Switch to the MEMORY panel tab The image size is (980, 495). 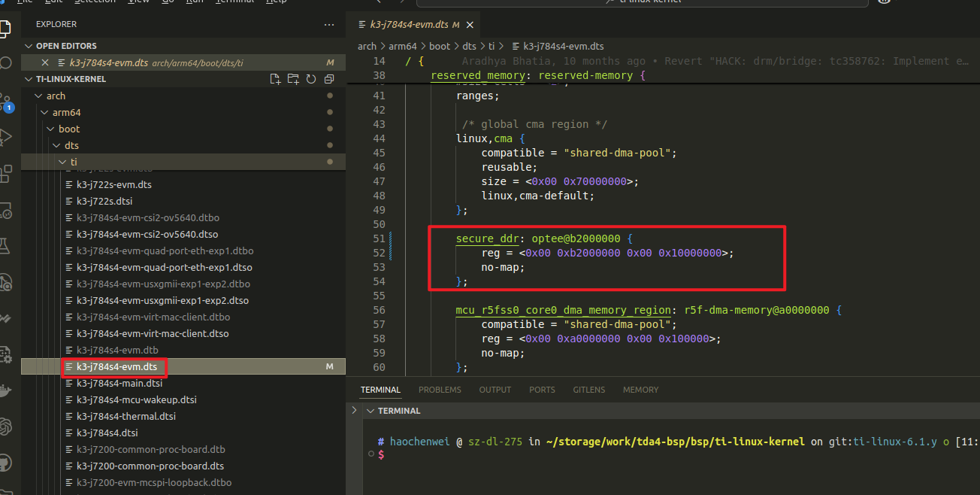click(640, 390)
